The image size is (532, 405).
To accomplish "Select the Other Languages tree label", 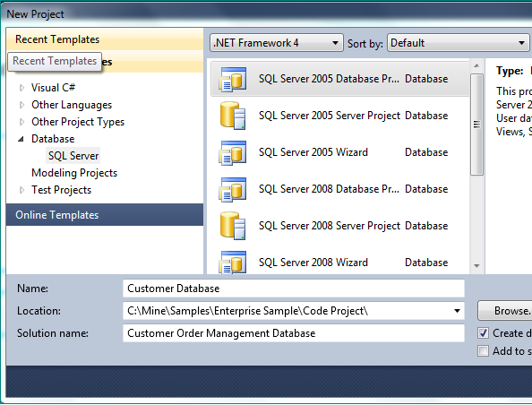I will coord(72,105).
